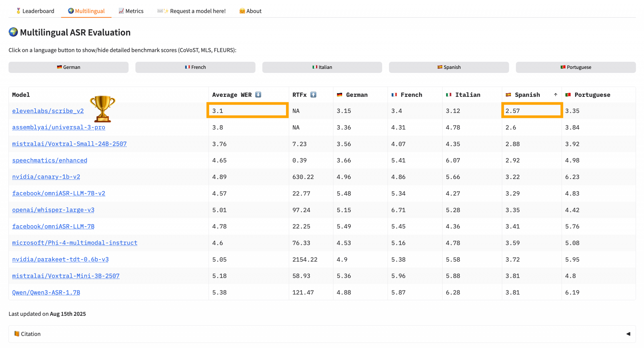Click the up-arrow icon on RTFx header
Screen dimensions: 644x348
point(313,95)
